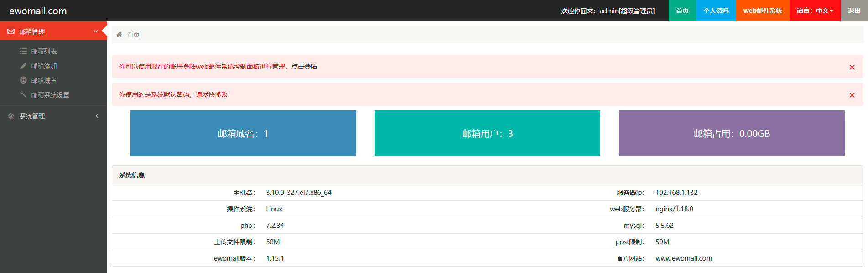Click 退出 to log out
This screenshot has height=273, width=868.
[854, 10]
